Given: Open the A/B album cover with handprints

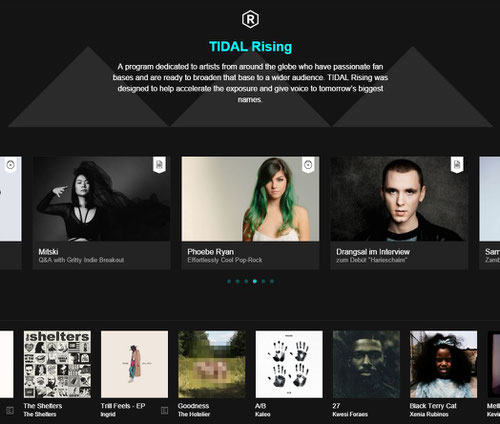Looking at the screenshot, I should [289, 364].
